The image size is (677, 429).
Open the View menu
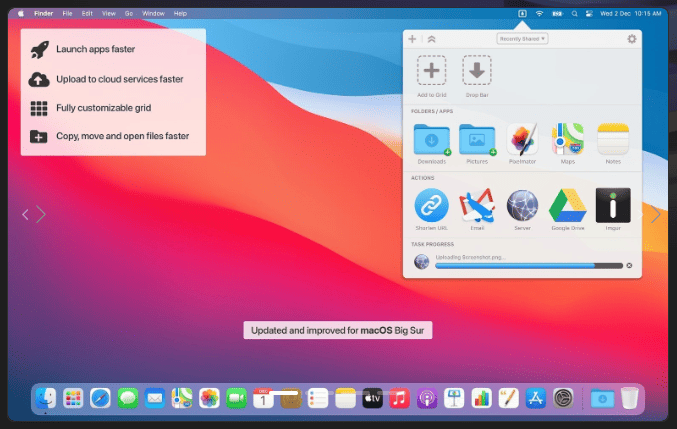[x=109, y=13]
